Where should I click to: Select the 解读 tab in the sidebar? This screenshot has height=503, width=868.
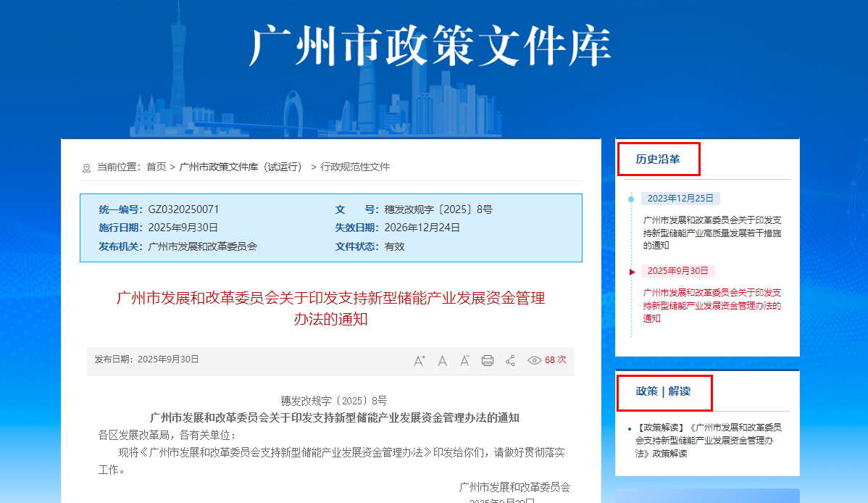pyautogui.click(x=680, y=391)
